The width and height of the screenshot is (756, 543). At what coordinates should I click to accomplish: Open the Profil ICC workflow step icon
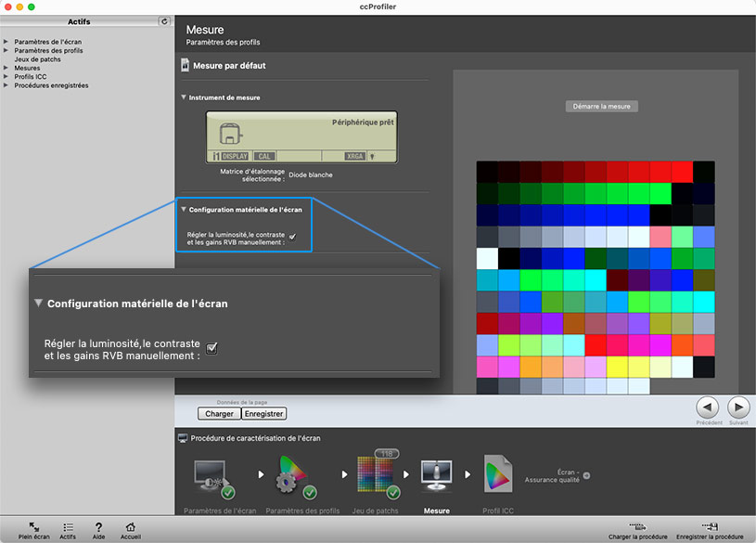[497, 474]
